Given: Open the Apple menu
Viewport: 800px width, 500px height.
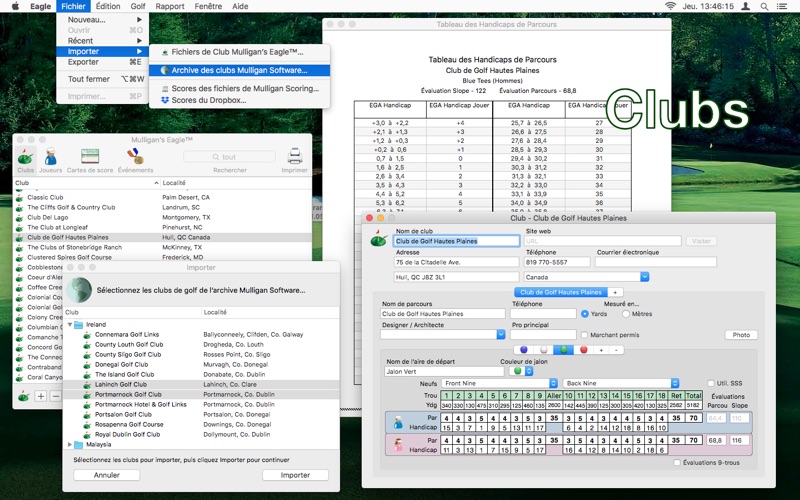Looking at the screenshot, I should pos(15,6).
